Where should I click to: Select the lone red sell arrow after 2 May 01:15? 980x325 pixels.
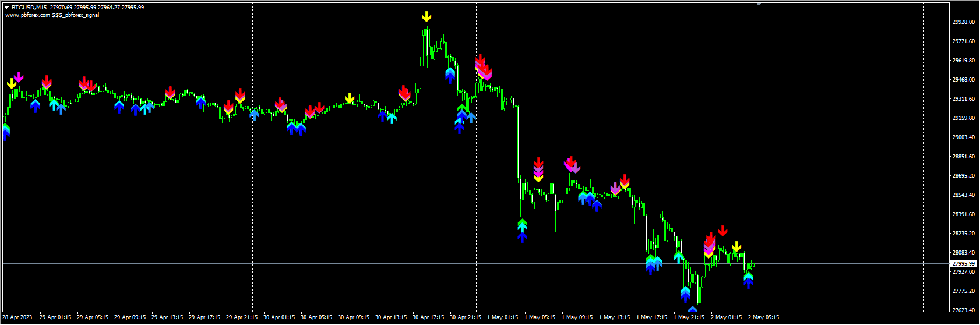coord(722,231)
